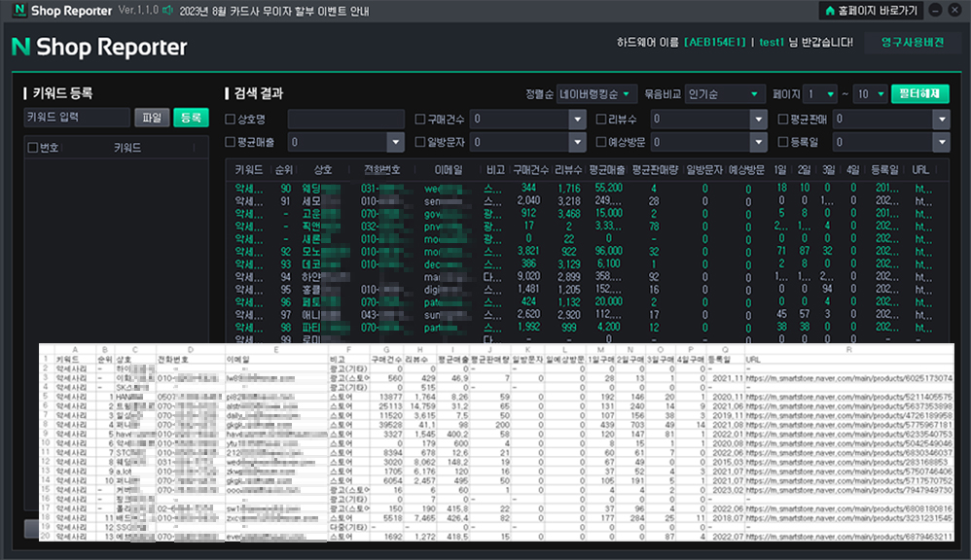Click purchase count 9,020 cell

528,276
